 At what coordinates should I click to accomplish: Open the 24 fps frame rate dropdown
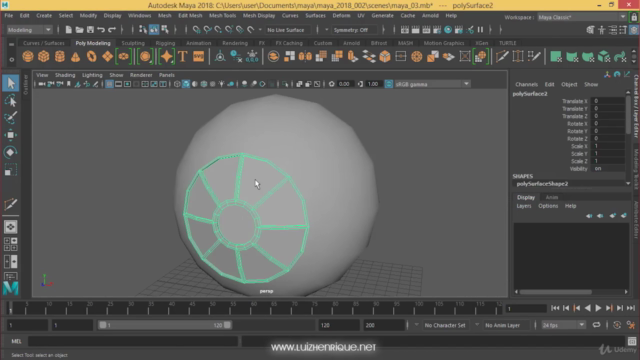[563, 325]
